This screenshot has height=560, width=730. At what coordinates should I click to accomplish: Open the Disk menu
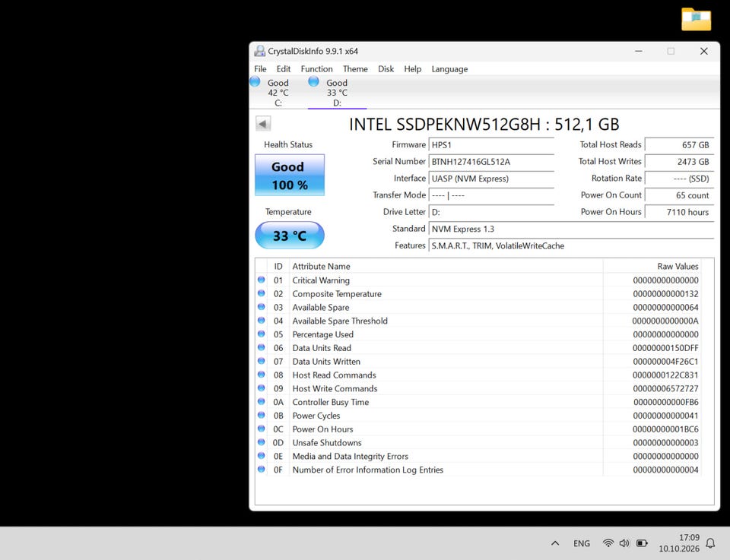click(x=386, y=69)
